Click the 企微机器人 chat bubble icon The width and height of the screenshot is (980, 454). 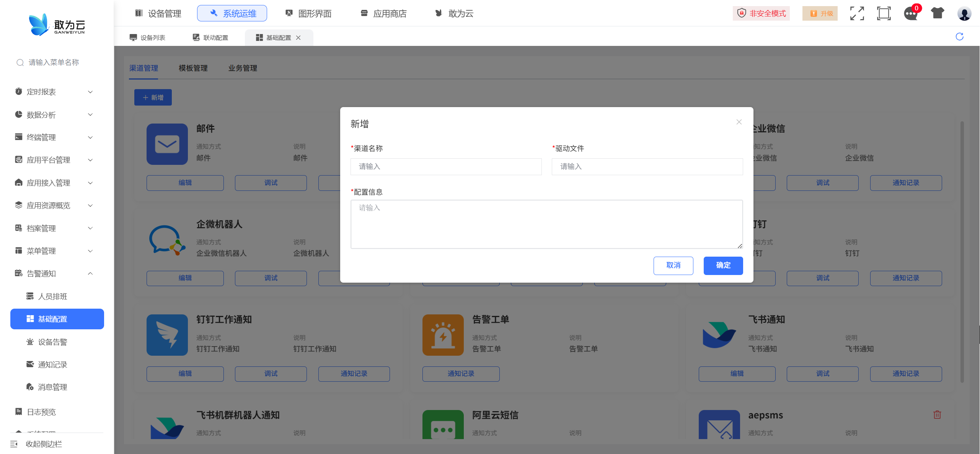pos(167,240)
